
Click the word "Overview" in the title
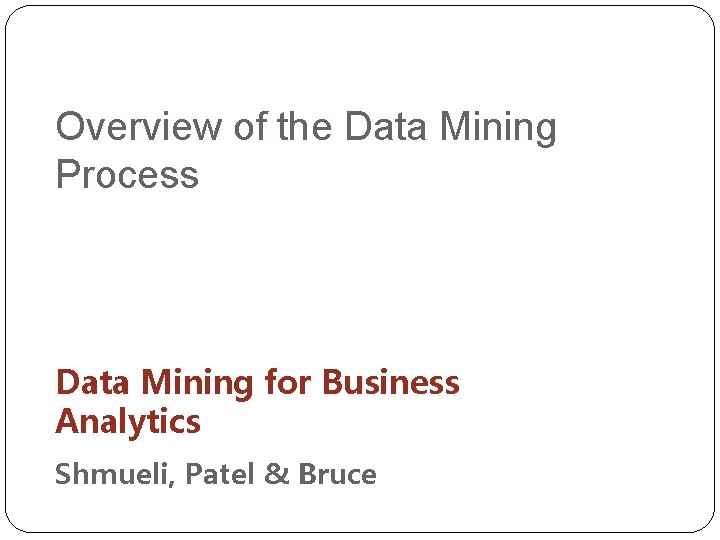pos(139,126)
